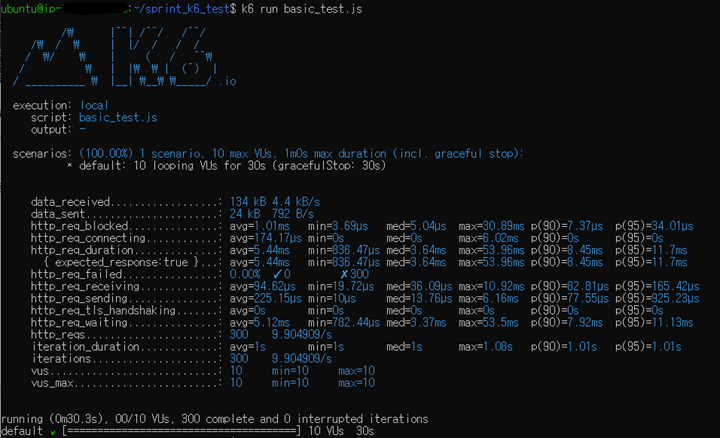This screenshot has width=720, height=438.
Task: Click the green checkmark beside failed count 0
Action: click(x=277, y=274)
